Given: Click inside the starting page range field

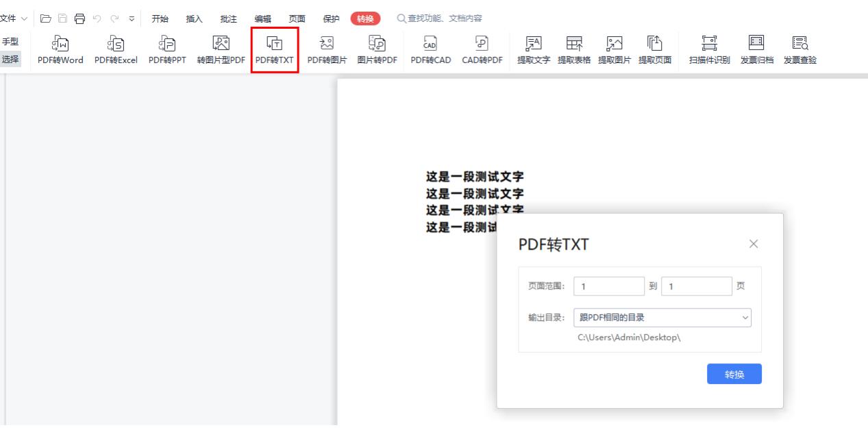Looking at the screenshot, I should [608, 285].
